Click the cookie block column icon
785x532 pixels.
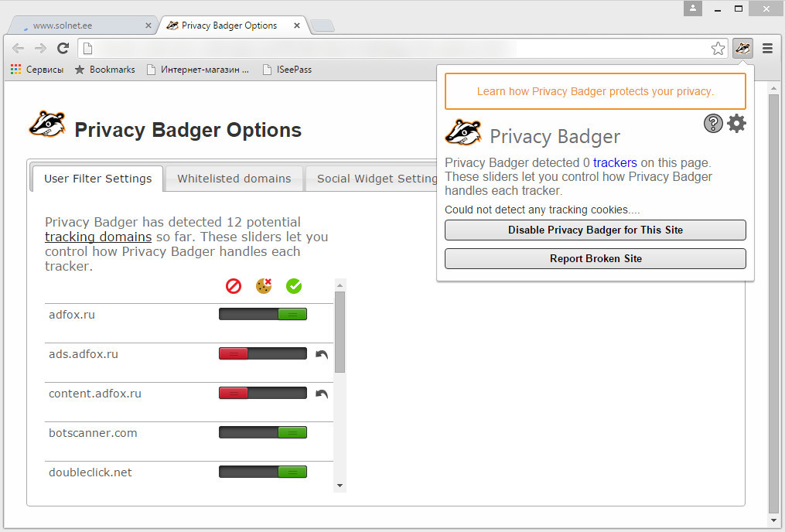[264, 286]
